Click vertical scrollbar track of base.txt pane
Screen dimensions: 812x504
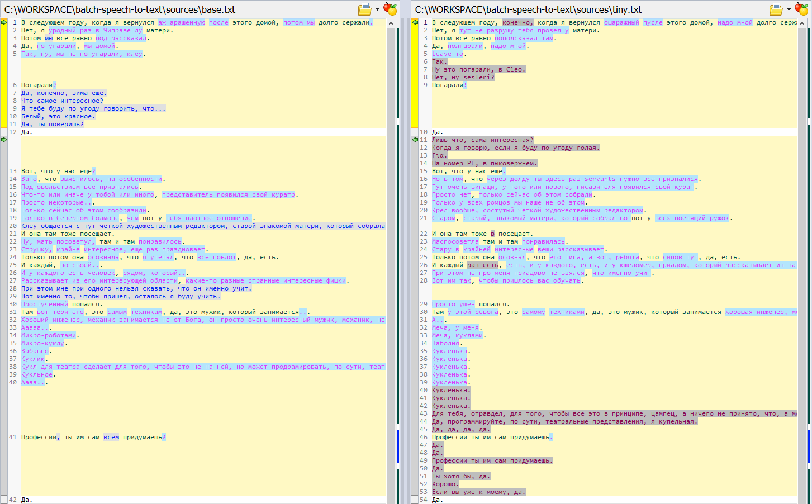(391, 279)
